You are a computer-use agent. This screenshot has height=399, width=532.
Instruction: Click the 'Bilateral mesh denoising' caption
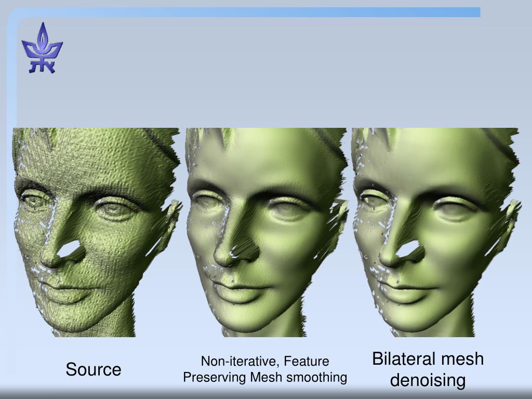(428, 369)
